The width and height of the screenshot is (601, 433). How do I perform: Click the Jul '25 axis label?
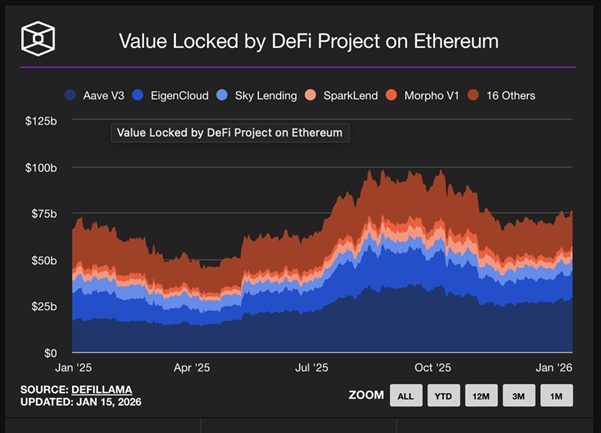click(312, 367)
